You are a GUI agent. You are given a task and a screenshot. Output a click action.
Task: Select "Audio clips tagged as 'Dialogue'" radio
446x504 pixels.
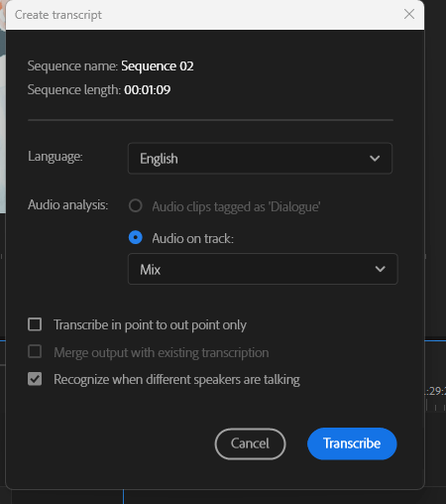coord(136,205)
